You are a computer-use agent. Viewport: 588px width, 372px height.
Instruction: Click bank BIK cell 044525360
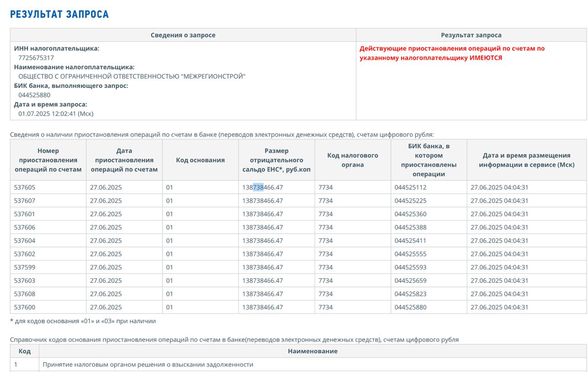coord(410,214)
